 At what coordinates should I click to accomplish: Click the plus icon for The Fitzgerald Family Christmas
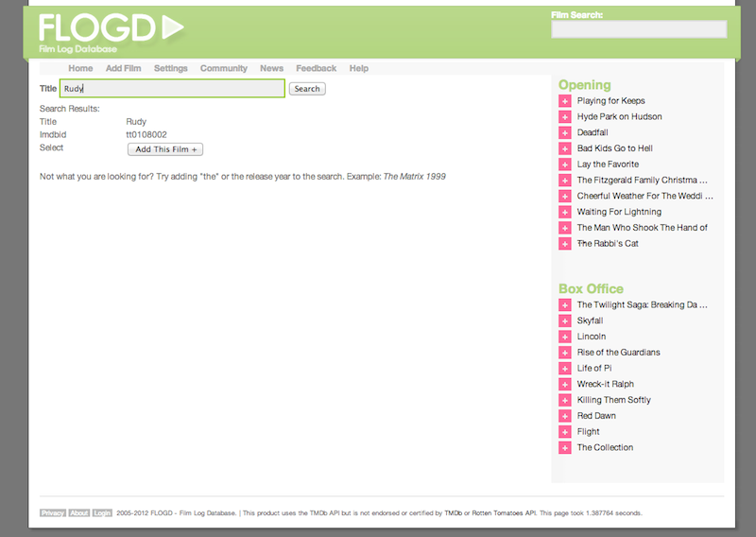[564, 181]
